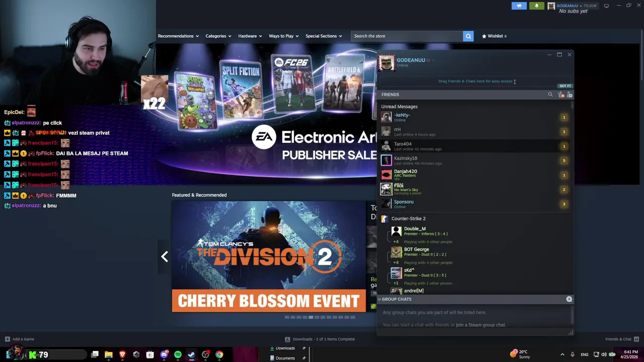644x362 pixels.
Task: Open chat with -keNty-
Action: coord(474,117)
